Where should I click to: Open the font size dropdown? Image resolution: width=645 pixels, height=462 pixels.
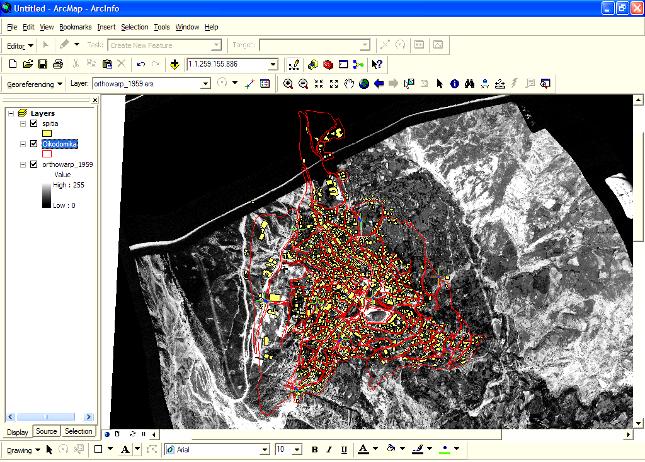297,450
